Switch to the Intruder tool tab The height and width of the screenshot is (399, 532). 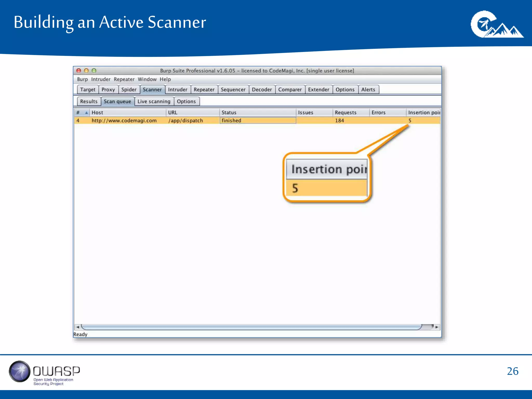[x=178, y=90]
